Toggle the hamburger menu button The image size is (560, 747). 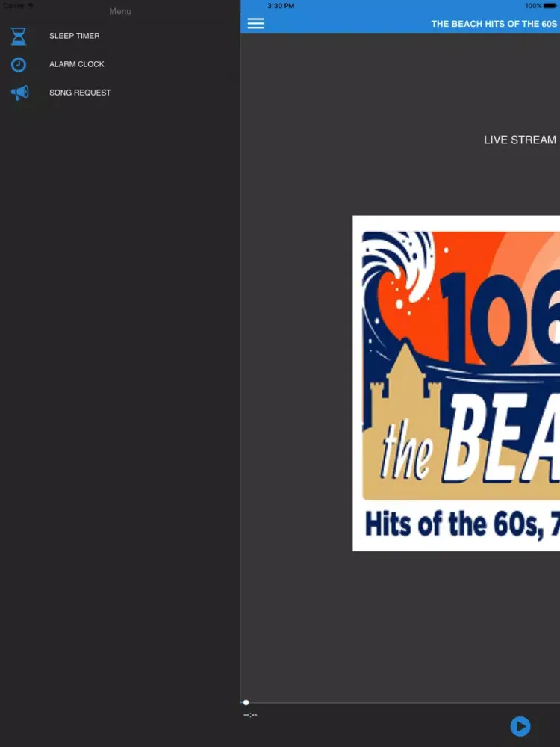click(255, 23)
